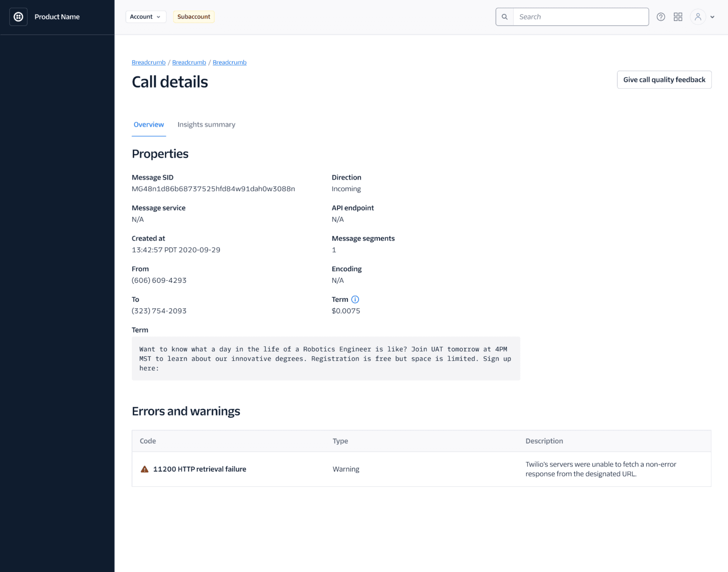Click Give call quality feedback

click(664, 79)
